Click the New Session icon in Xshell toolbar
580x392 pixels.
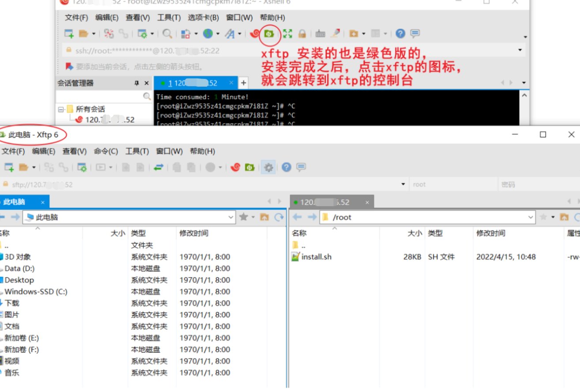pyautogui.click(x=69, y=34)
